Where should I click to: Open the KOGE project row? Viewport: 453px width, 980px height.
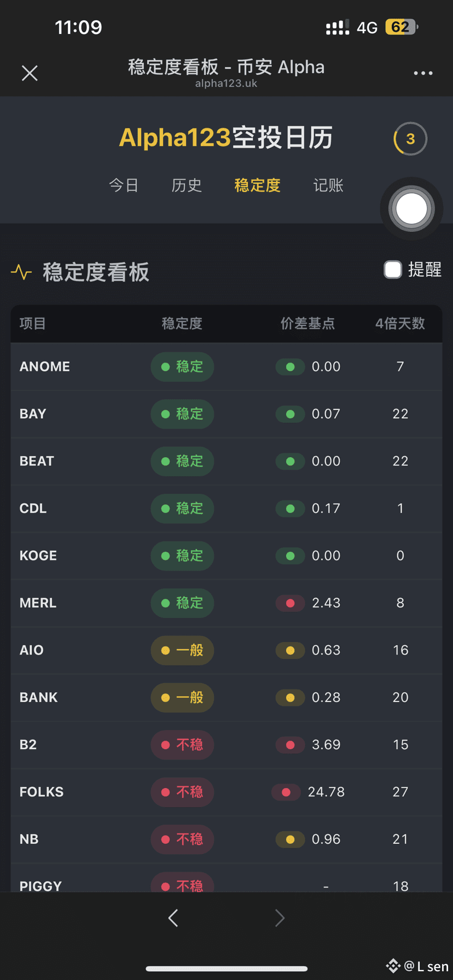tap(226, 556)
